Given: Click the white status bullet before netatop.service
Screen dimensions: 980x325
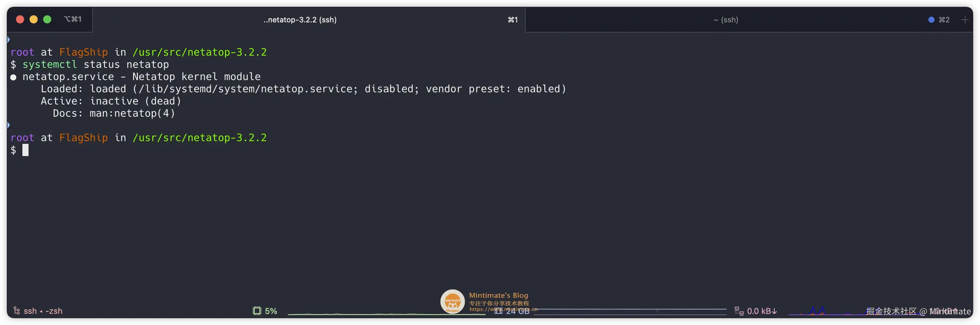Looking at the screenshot, I should pos(13,77).
